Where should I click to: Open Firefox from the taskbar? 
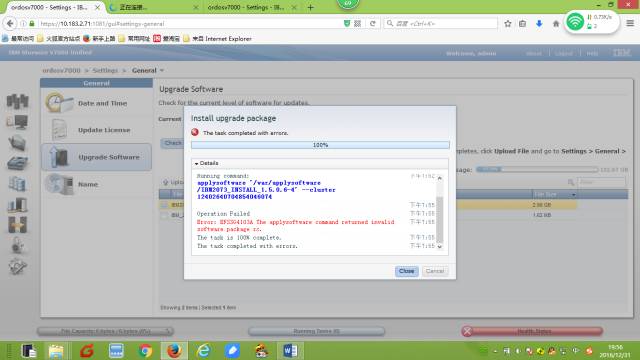(x=174, y=351)
